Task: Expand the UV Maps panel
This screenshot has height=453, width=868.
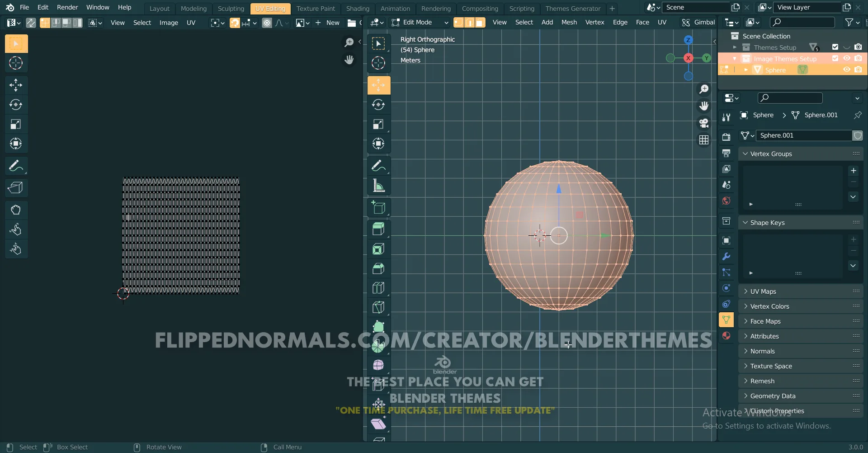Action: 763,291
